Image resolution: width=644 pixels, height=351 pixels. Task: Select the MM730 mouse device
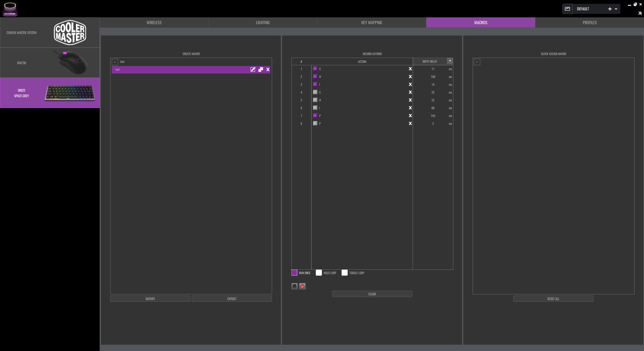[50, 63]
